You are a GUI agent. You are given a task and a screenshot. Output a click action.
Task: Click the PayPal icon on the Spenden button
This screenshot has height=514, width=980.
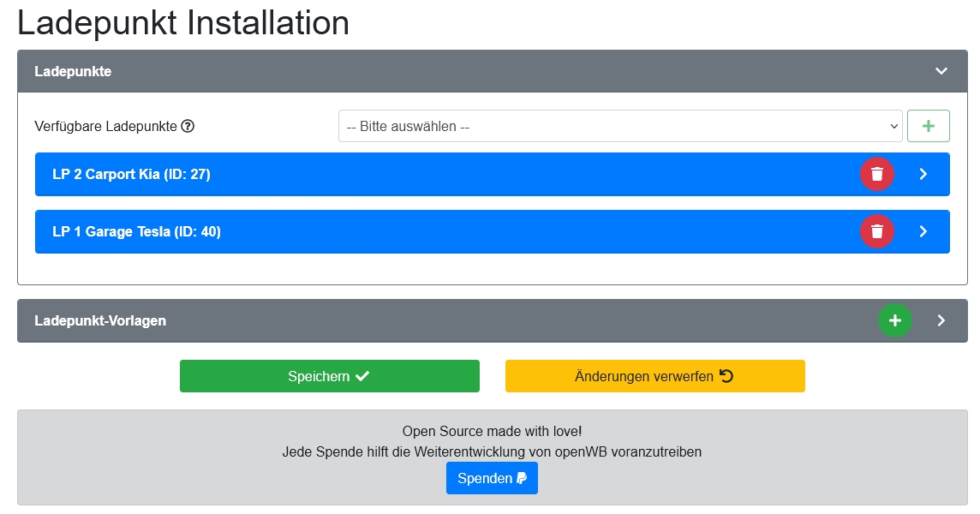coord(522,478)
